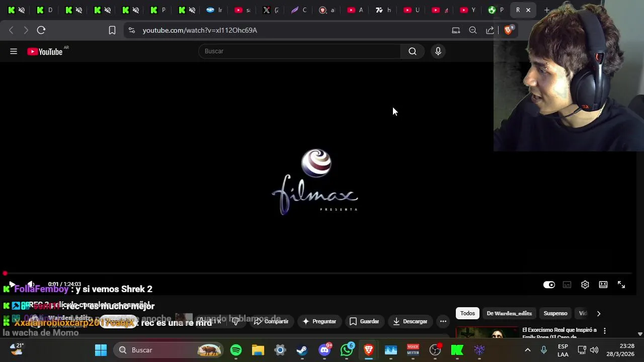Go to the YouTube home logo
Viewport: 644px width, 362px height.
point(45,51)
